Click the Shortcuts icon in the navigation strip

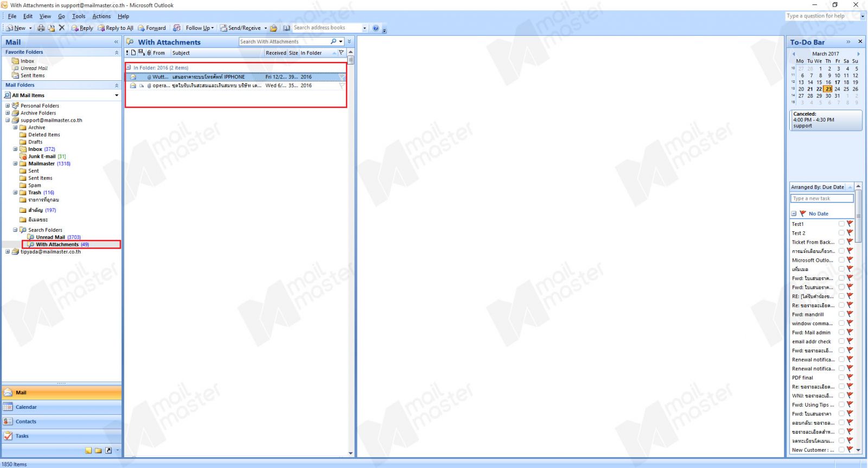(x=108, y=451)
